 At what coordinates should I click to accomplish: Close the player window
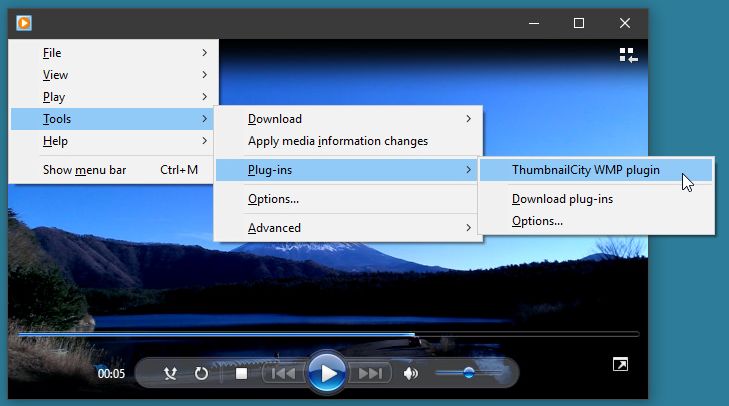[624, 23]
